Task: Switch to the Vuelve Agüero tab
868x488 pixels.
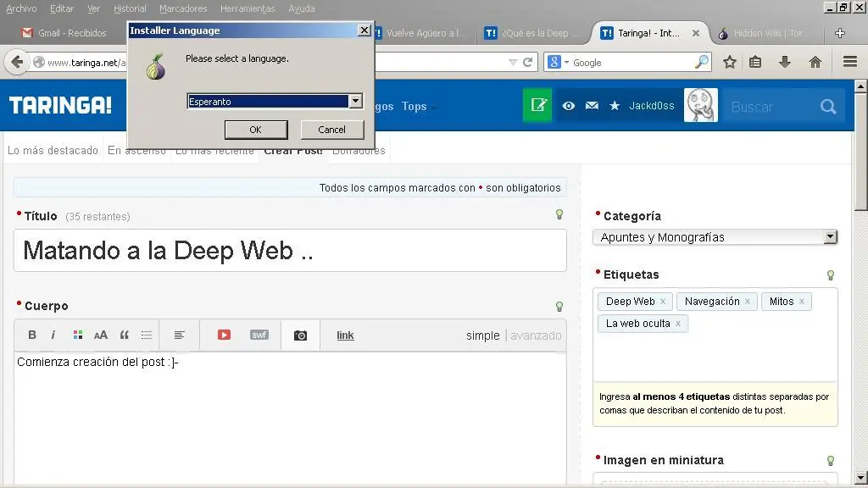Action: pyautogui.click(x=423, y=33)
